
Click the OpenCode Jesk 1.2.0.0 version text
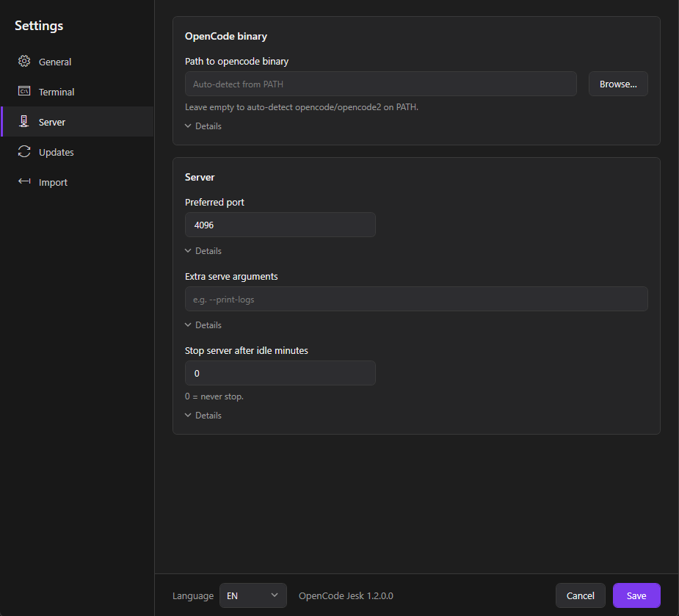(346, 595)
